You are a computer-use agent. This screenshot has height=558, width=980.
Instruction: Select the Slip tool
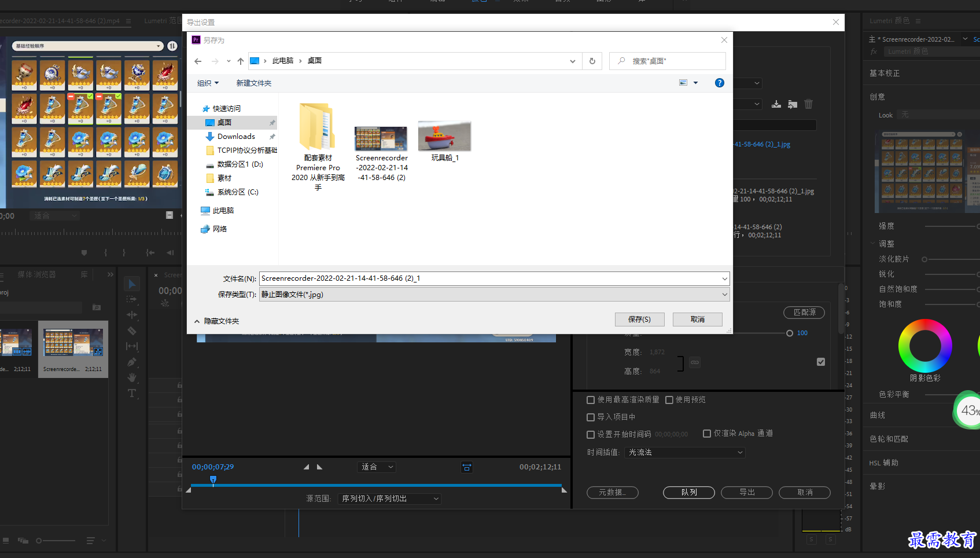click(x=132, y=346)
